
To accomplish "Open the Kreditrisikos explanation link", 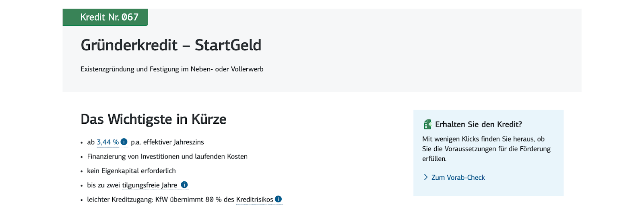I will (254, 199).
